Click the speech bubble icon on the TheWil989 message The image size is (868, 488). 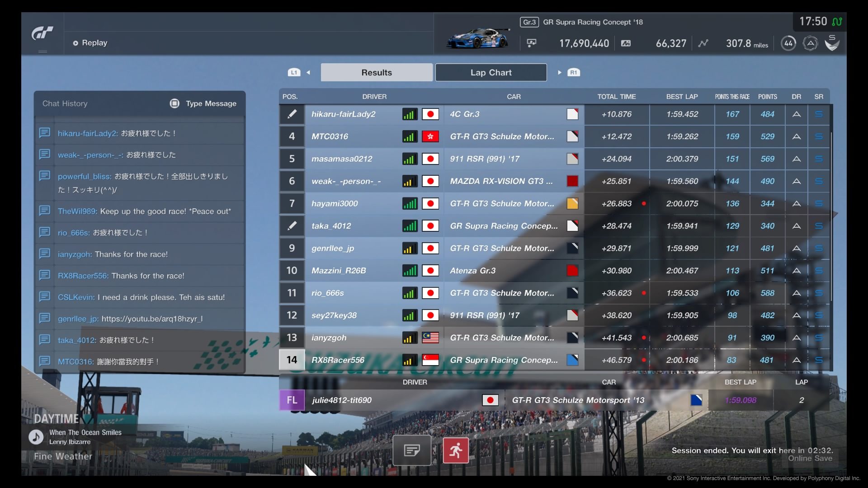44,211
